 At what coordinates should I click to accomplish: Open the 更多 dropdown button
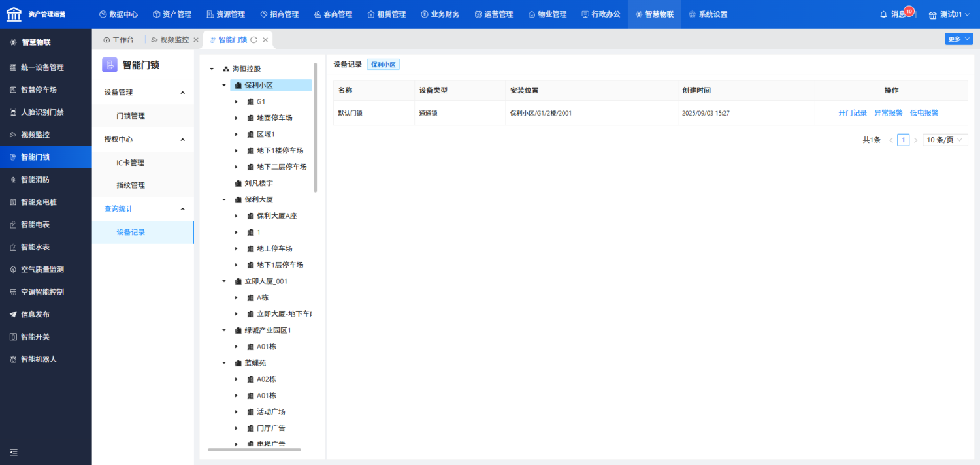(x=958, y=39)
